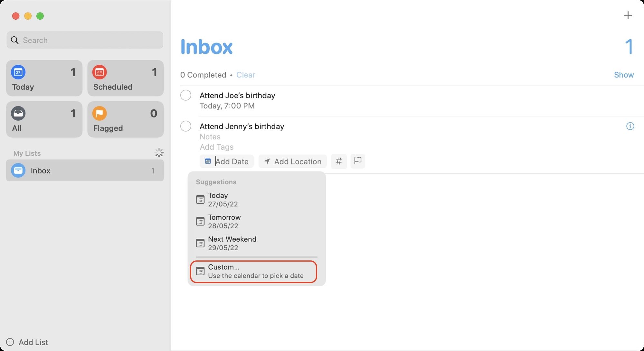This screenshot has height=351, width=644.
Task: Click the orange Flagged list icon
Action: click(x=100, y=113)
